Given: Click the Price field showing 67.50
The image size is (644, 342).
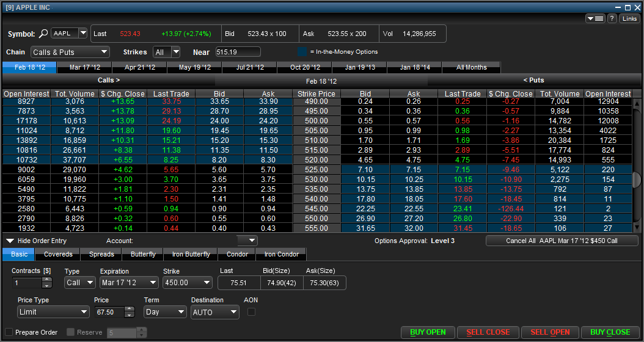Looking at the screenshot, I should pyautogui.click(x=109, y=312).
